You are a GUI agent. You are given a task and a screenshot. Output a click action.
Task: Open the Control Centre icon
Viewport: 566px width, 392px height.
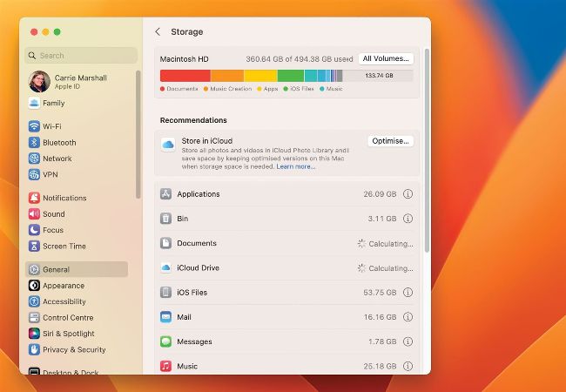34,317
